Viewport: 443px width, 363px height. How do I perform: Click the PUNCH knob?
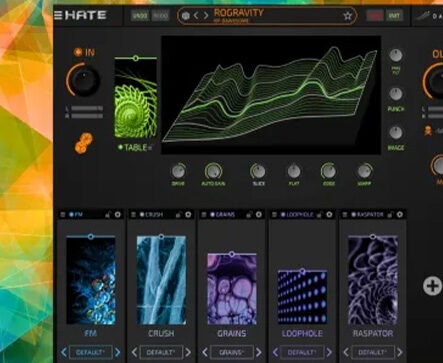pos(396,94)
